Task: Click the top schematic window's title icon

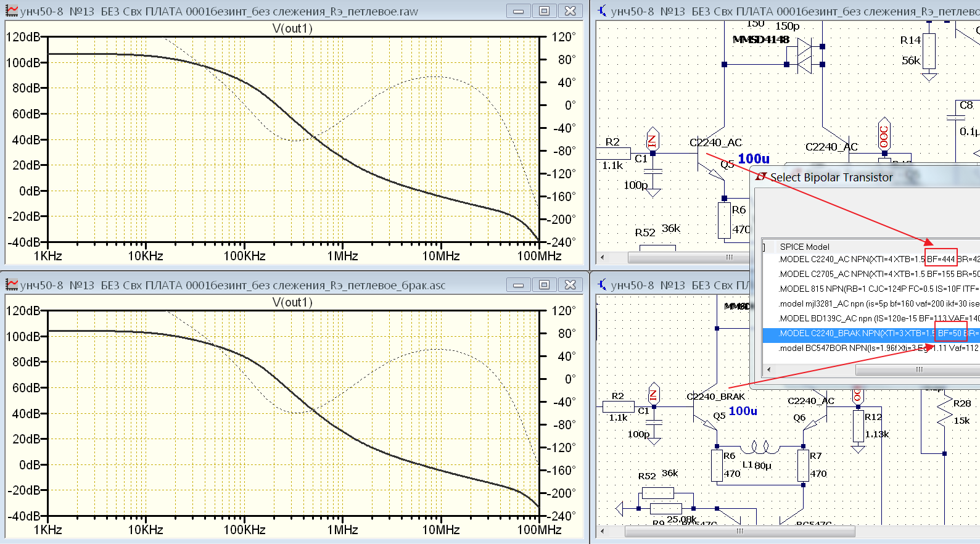Action: [x=602, y=10]
